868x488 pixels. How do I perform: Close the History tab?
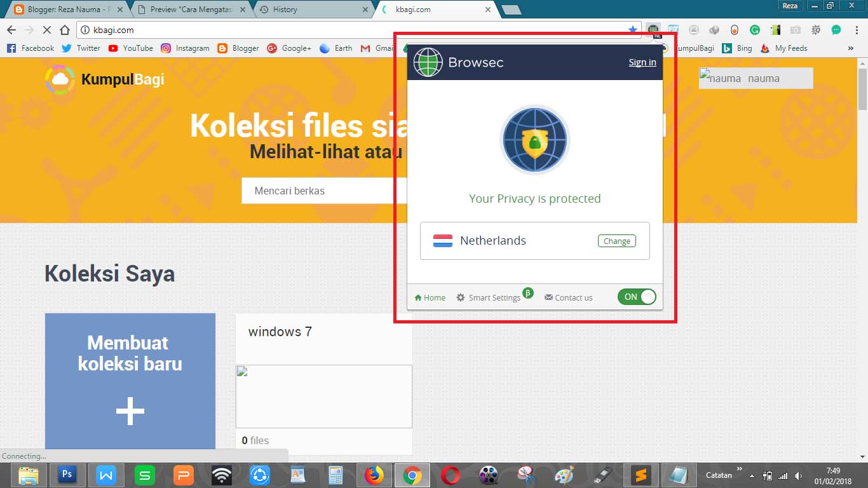(x=365, y=10)
